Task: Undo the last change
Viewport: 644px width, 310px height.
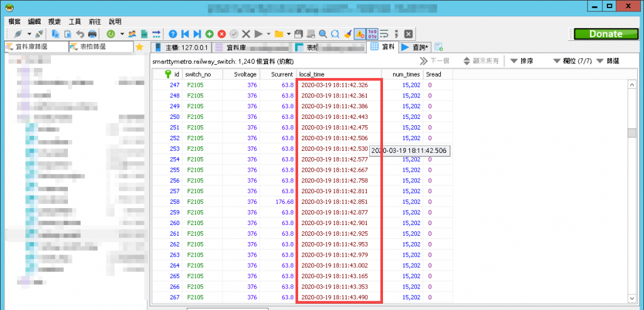Action: [80, 34]
